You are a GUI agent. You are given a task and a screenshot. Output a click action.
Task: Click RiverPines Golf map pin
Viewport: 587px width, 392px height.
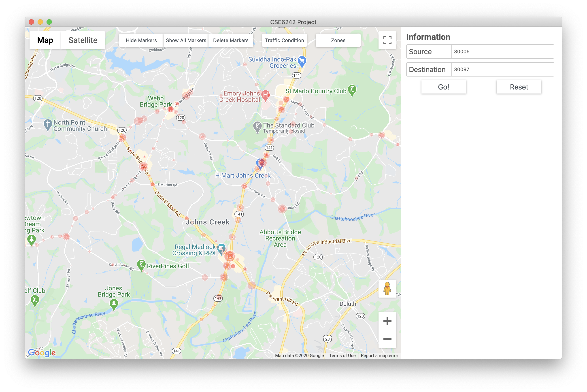[141, 265]
